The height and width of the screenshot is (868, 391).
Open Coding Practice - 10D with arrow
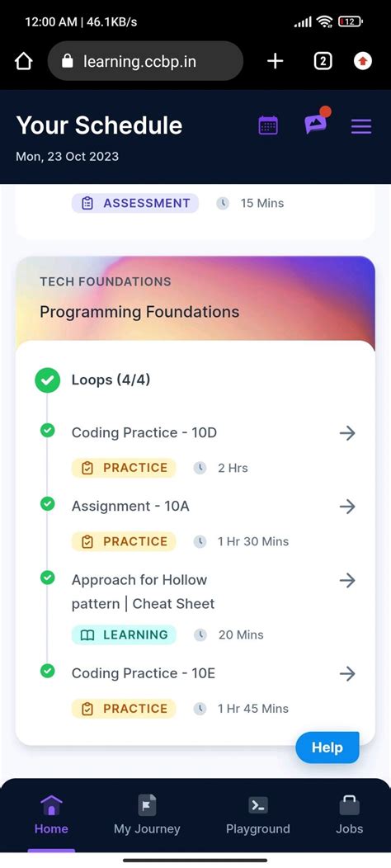click(347, 433)
